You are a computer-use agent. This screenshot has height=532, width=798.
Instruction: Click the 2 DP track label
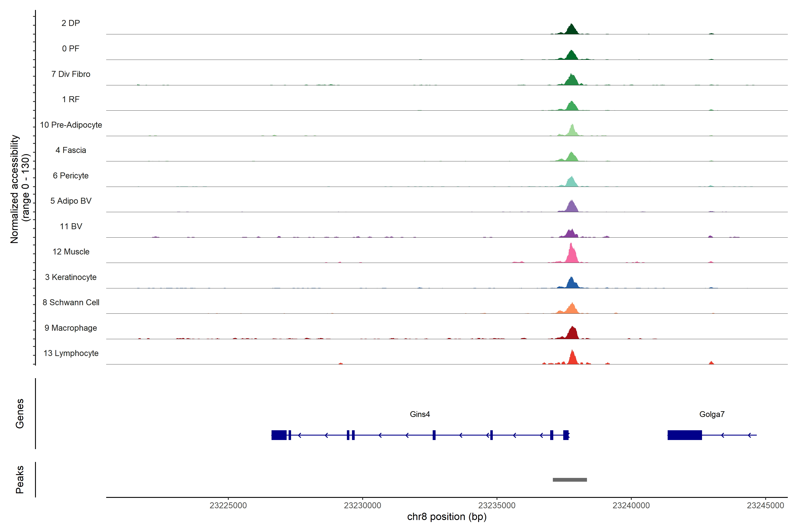click(70, 23)
